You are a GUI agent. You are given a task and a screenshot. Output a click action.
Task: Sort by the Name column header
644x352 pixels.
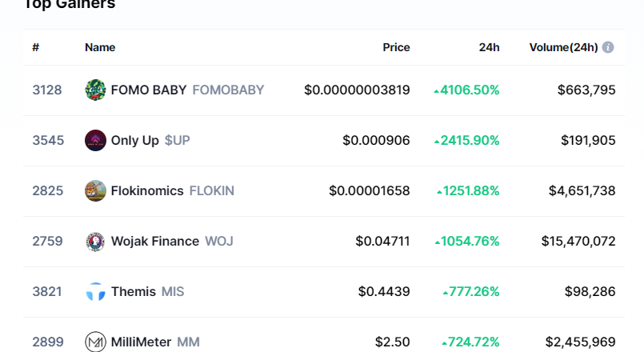coord(100,47)
